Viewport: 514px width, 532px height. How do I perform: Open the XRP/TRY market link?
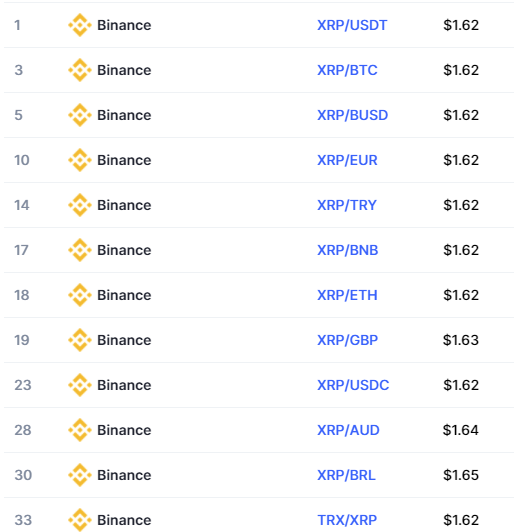tap(347, 205)
